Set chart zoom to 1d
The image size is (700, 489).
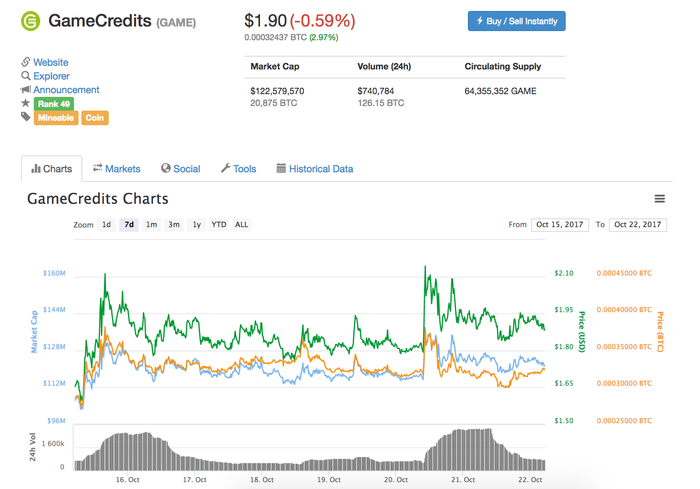tap(106, 225)
